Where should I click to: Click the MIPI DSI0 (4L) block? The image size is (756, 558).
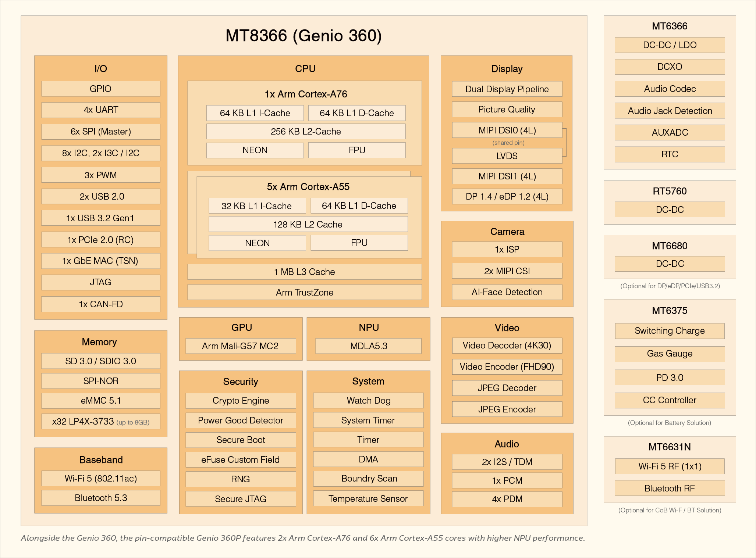(507, 130)
